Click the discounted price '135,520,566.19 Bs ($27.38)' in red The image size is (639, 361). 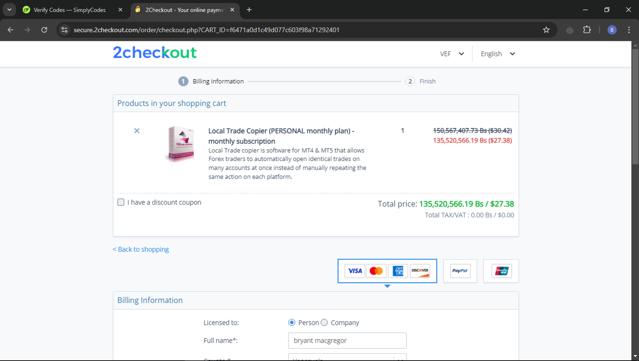point(472,140)
